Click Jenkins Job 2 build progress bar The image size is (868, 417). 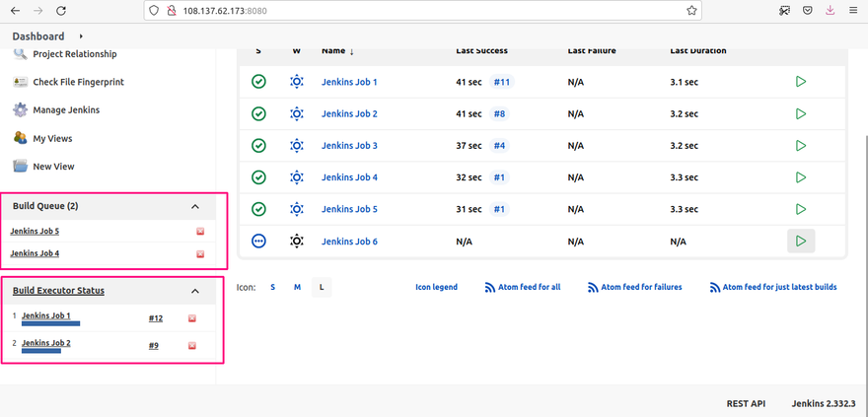click(x=41, y=351)
